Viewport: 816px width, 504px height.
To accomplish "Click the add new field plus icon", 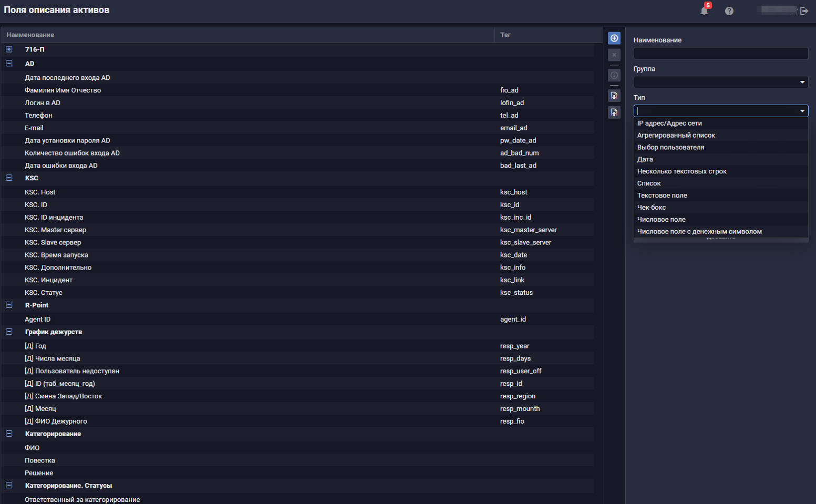I will (x=614, y=38).
